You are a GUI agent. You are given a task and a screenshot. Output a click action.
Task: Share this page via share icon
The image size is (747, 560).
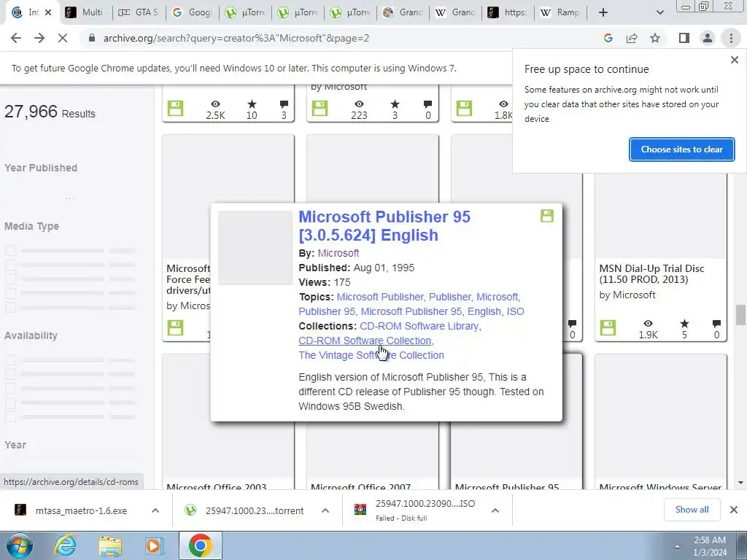point(632,38)
